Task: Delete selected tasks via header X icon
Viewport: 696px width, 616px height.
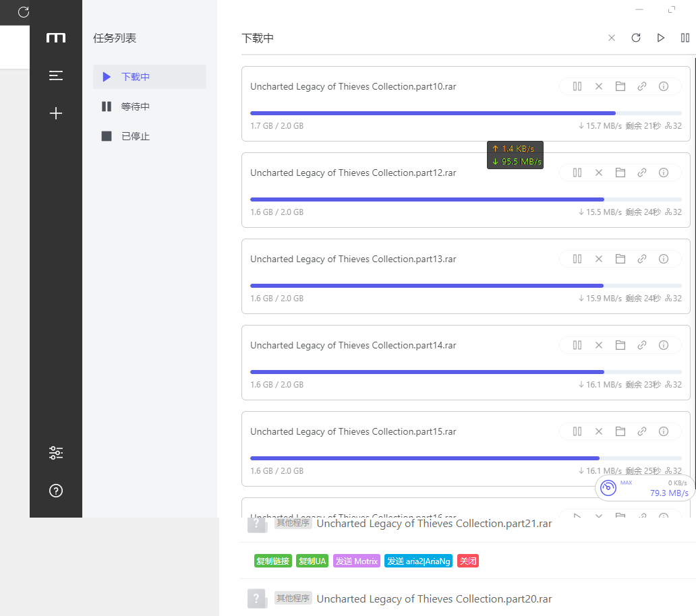Action: 612,38
